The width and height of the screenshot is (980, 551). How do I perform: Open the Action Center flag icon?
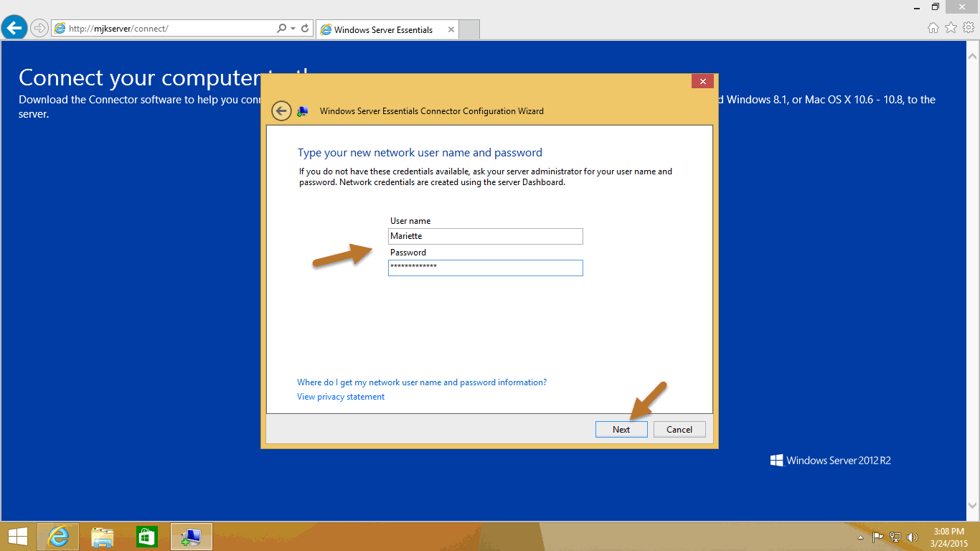click(x=877, y=537)
